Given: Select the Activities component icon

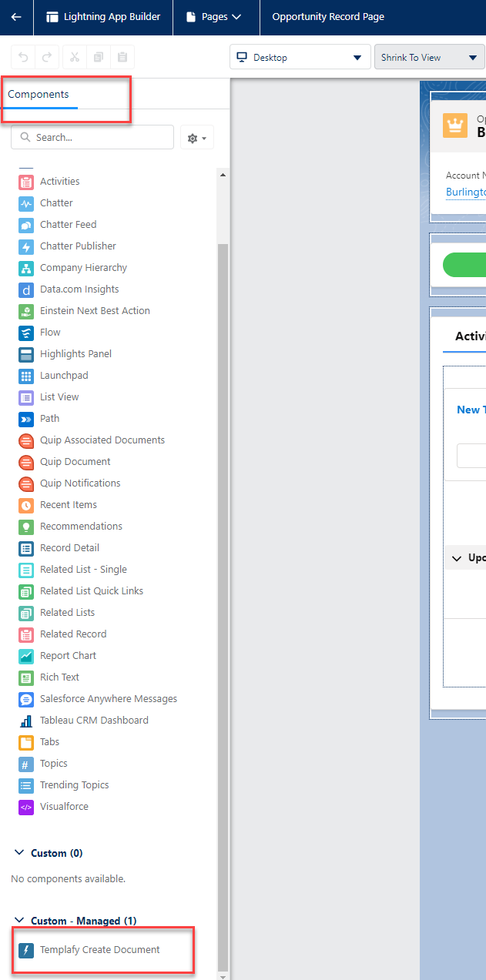Looking at the screenshot, I should [x=26, y=182].
